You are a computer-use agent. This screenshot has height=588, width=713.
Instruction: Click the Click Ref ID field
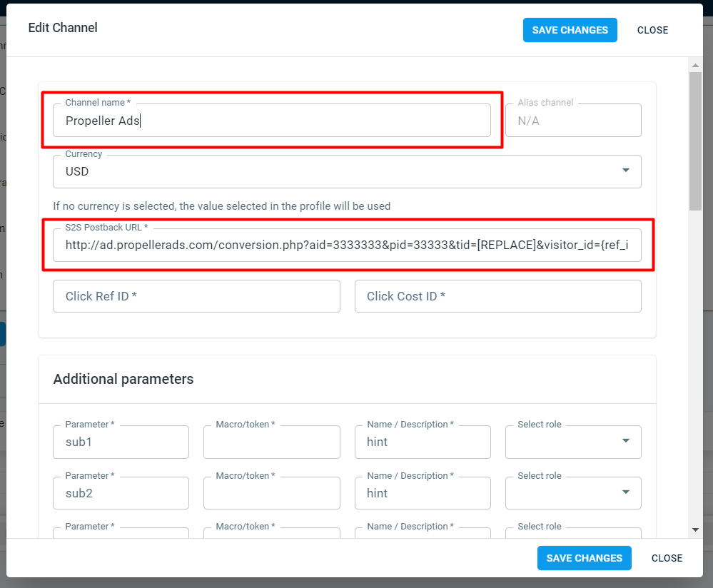[x=196, y=296]
